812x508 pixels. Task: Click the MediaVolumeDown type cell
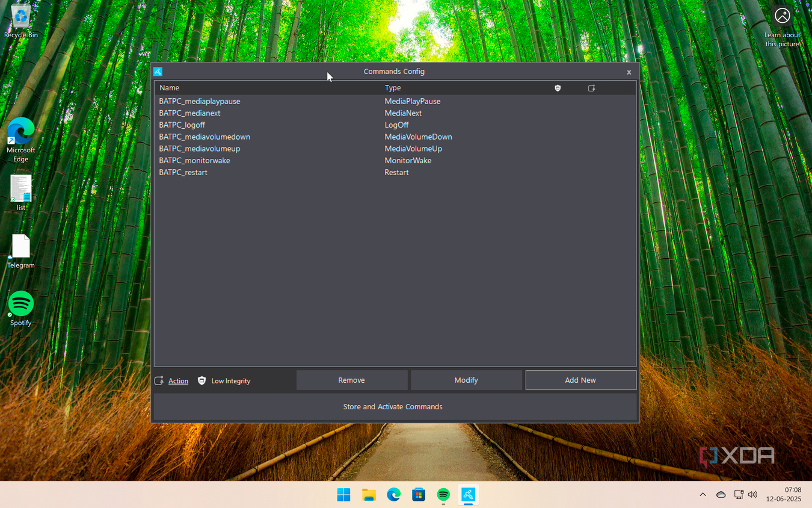click(418, 137)
